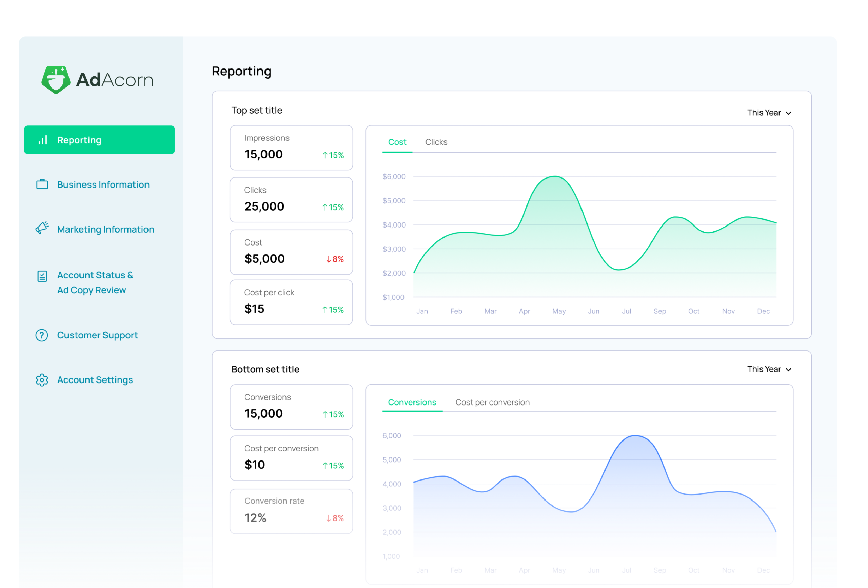Click the Conversion rate stat card
This screenshot has height=588, width=868.
click(291, 511)
